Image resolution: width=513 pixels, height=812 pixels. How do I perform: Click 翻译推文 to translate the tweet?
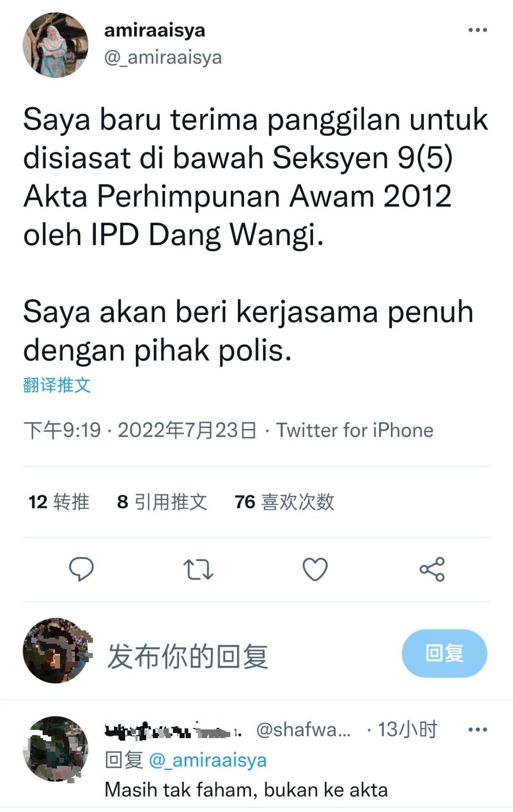(57, 385)
